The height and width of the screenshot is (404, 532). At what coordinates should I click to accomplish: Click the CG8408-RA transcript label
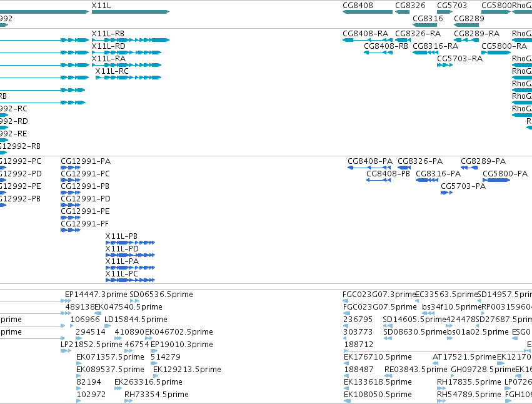[x=366, y=34]
